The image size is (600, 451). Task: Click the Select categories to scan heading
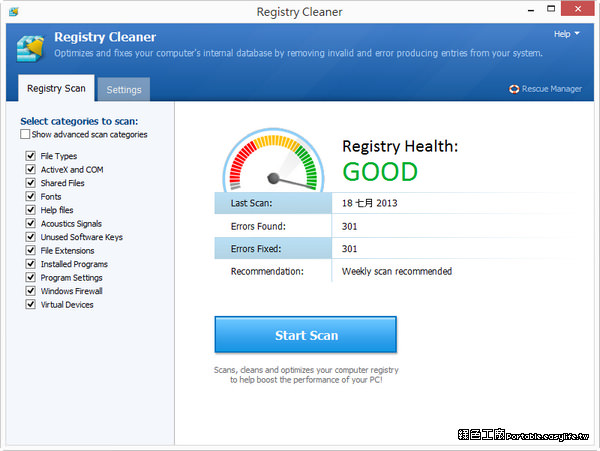pos(79,121)
